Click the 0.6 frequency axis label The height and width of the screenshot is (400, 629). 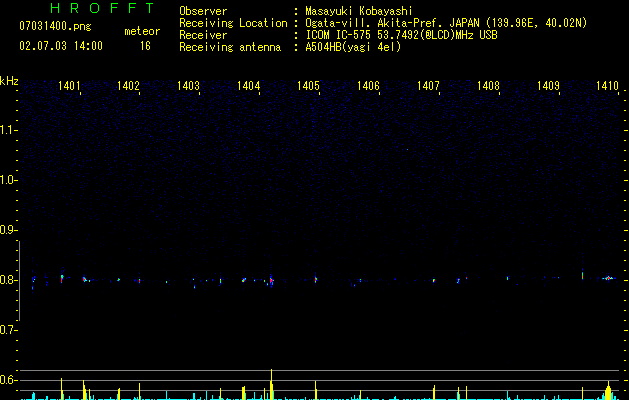8,380
